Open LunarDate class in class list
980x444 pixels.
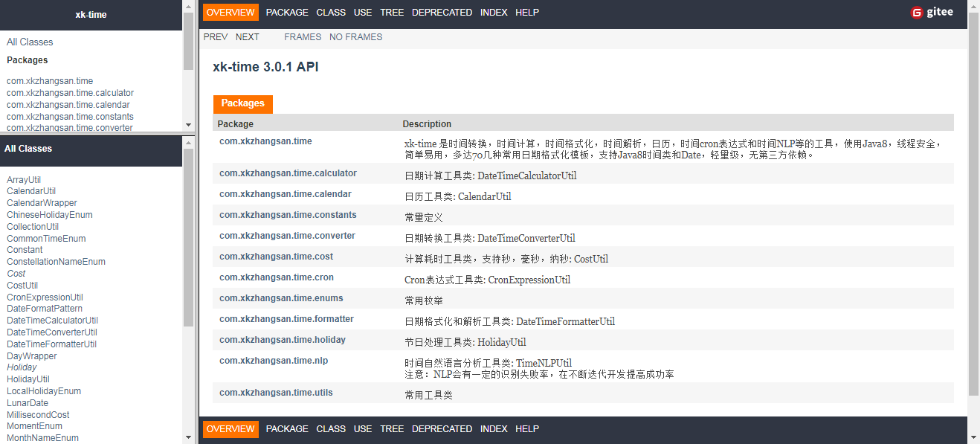(x=28, y=402)
